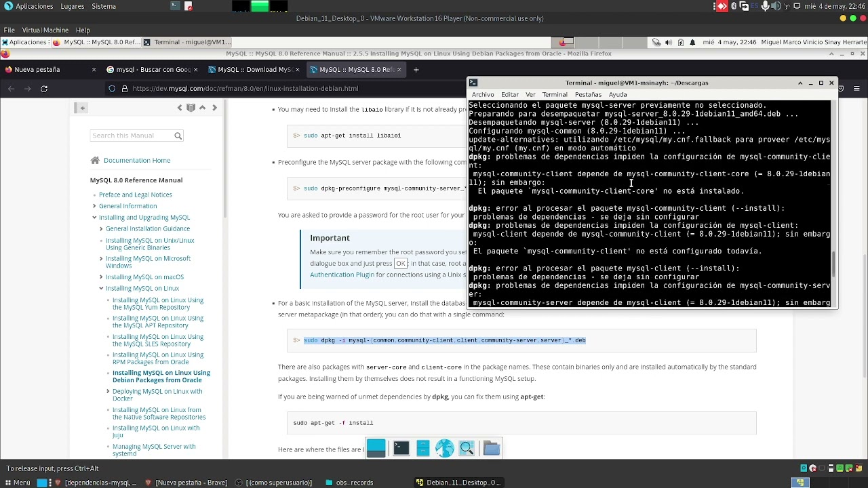Viewport: 868px width, 488px height.
Task: Open guest 'Aplicaciones' panel menu
Action: (x=24, y=42)
